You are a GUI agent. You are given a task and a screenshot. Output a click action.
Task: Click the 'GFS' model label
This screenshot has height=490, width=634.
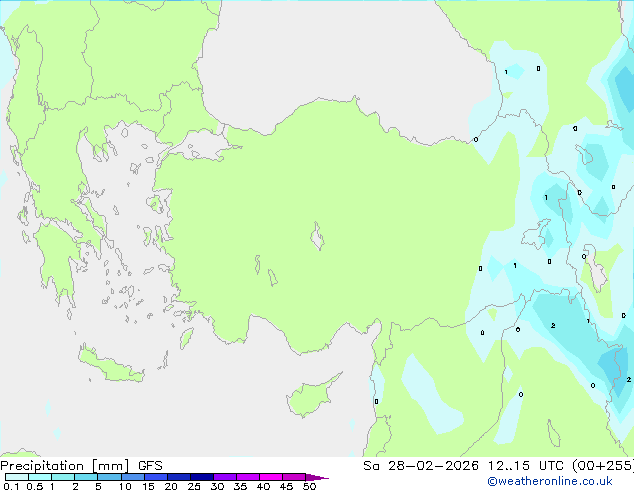pyautogui.click(x=150, y=466)
